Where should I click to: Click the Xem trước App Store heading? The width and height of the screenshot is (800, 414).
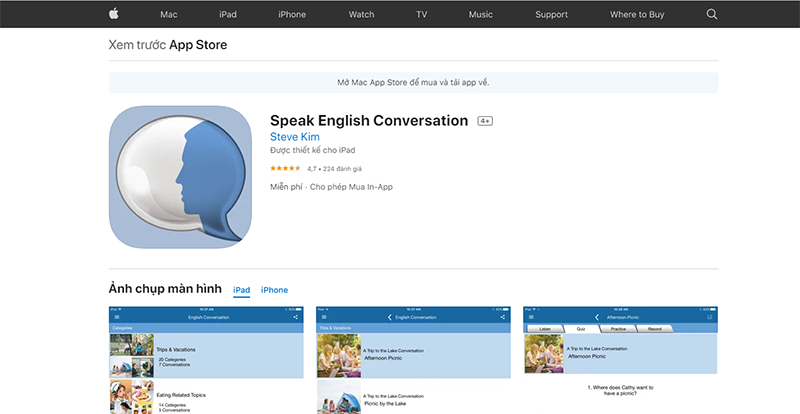coord(168,45)
